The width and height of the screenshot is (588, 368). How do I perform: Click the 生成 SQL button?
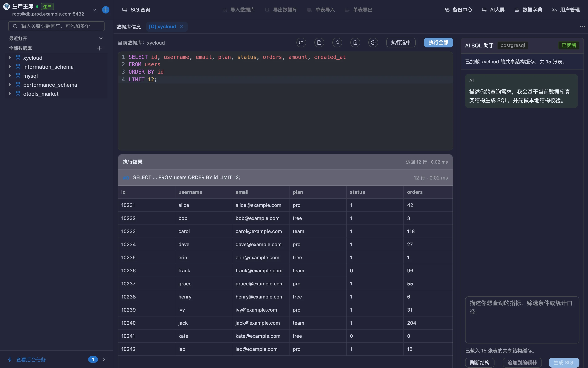click(x=564, y=363)
